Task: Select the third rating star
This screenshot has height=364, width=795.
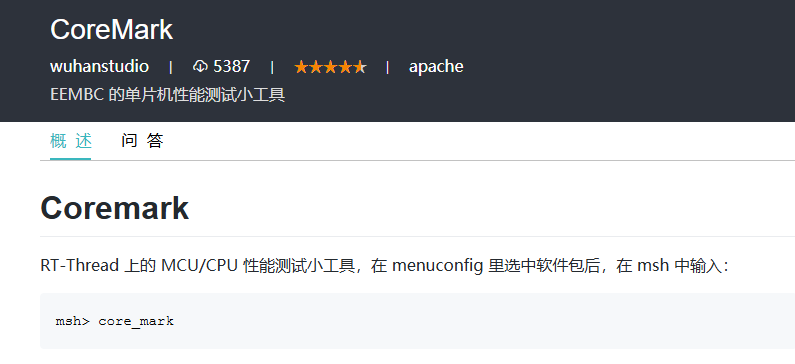Action: point(330,66)
